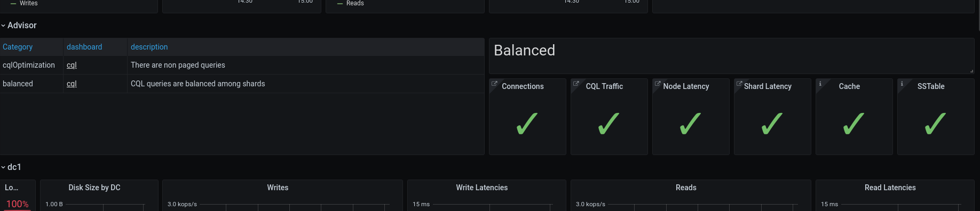Viewport: 980px width, 211px height.
Task: Open external link icon on Shard Latency panel
Action: pos(739,84)
